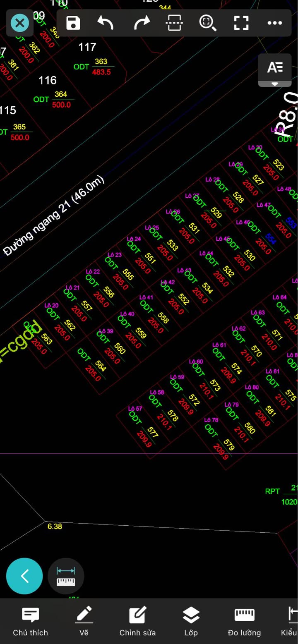The image size is (298, 644).
Task: Enter fullscreen view mode
Action: (241, 23)
